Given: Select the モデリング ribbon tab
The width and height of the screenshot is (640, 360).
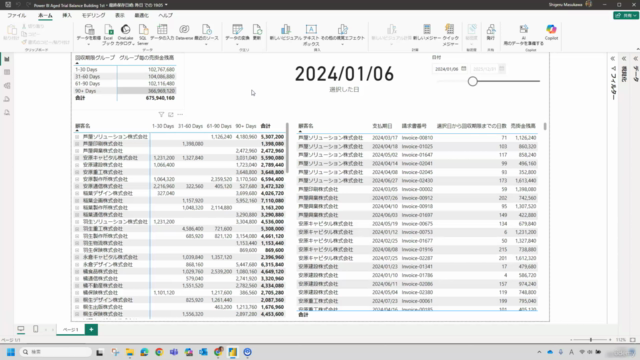Looking at the screenshot, I should (x=93, y=16).
